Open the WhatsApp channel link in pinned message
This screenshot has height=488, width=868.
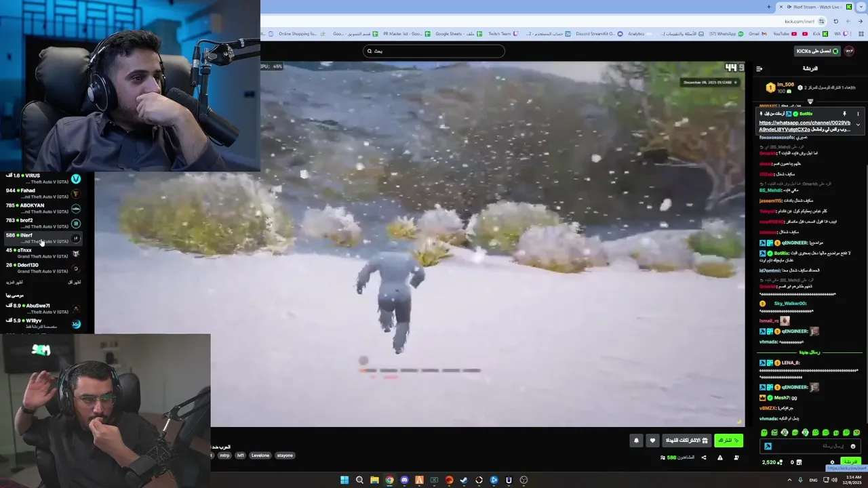(x=804, y=126)
